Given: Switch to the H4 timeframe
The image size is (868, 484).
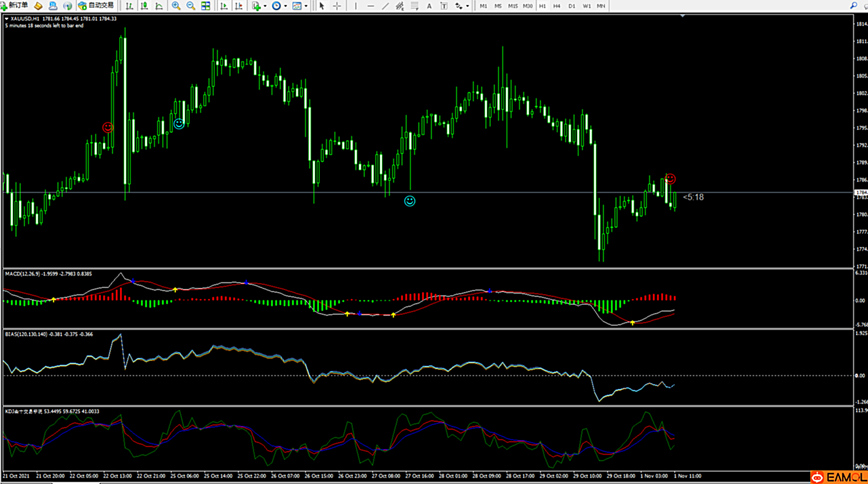Looking at the screenshot, I should (557, 6).
